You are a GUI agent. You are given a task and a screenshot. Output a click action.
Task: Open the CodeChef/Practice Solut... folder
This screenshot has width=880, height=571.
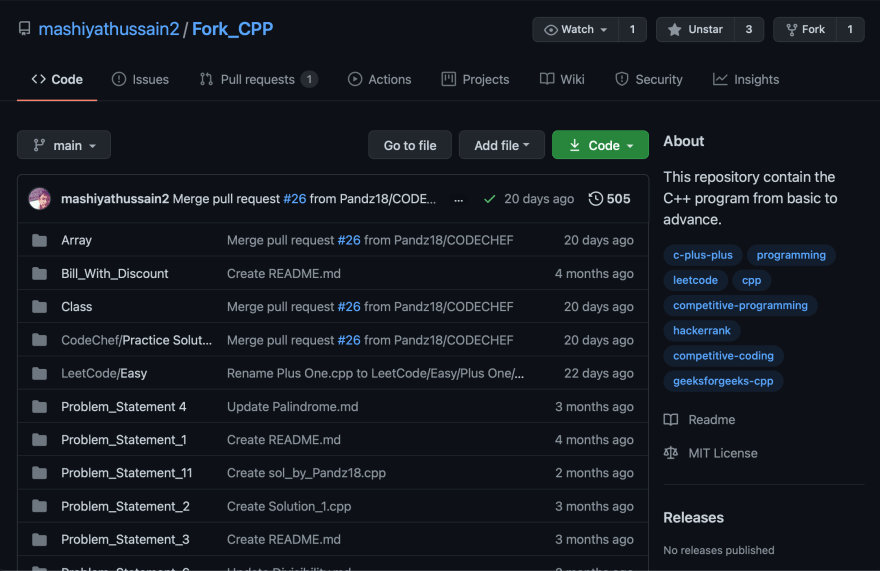(136, 340)
